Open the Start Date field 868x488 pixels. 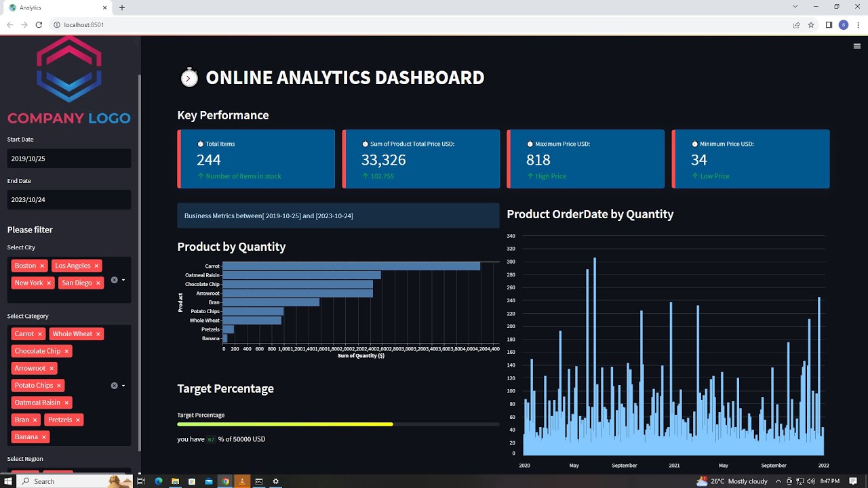[68, 158]
